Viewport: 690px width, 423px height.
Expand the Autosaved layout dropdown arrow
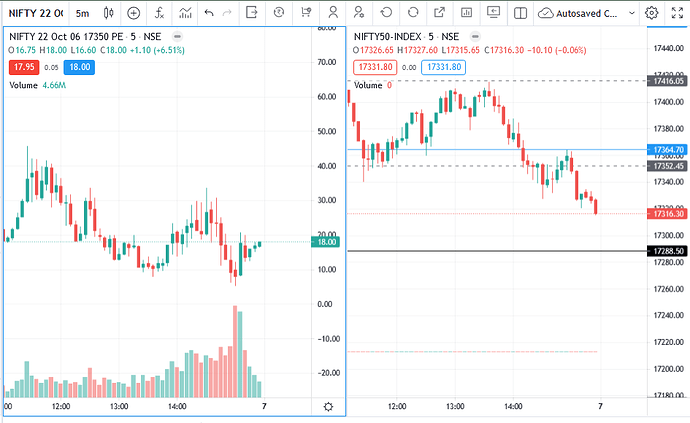pos(632,13)
